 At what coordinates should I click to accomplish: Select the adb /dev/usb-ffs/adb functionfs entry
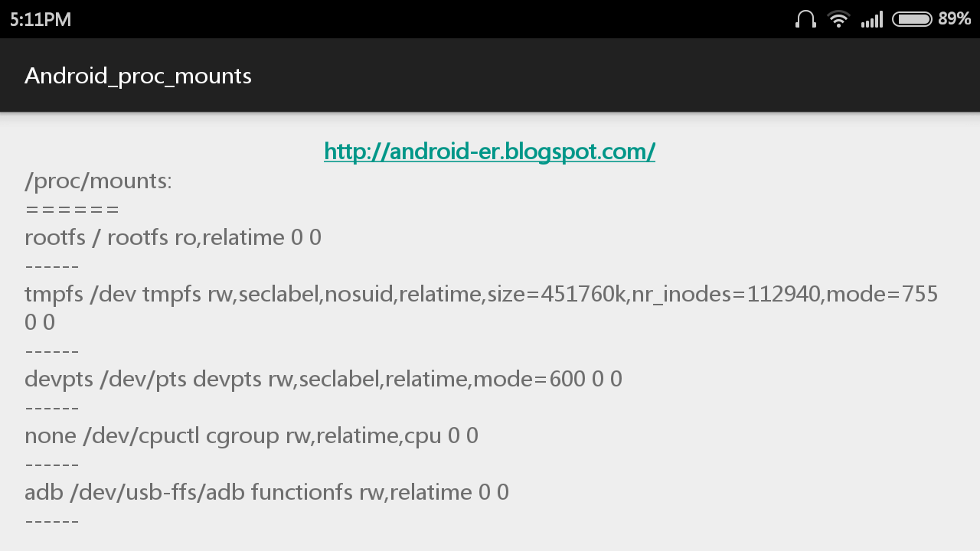click(x=266, y=492)
